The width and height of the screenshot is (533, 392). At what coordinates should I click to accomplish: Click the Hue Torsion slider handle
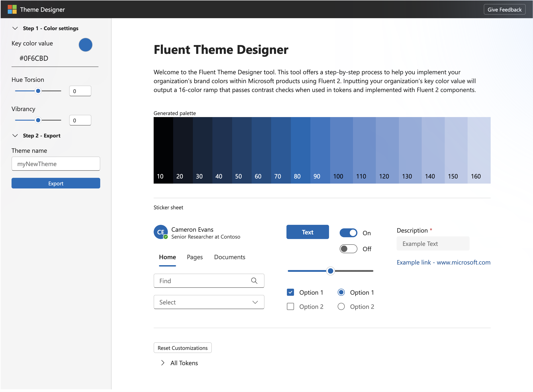coord(38,91)
